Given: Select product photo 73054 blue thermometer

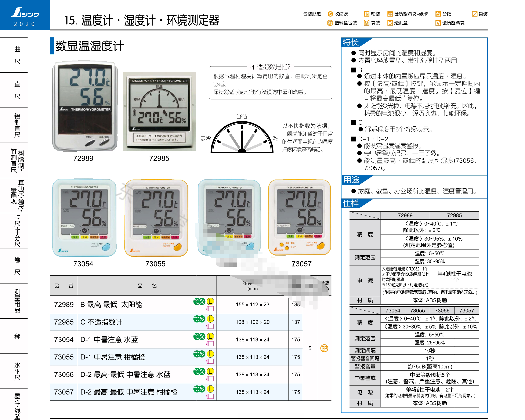Looking at the screenshot, I should [84, 218].
